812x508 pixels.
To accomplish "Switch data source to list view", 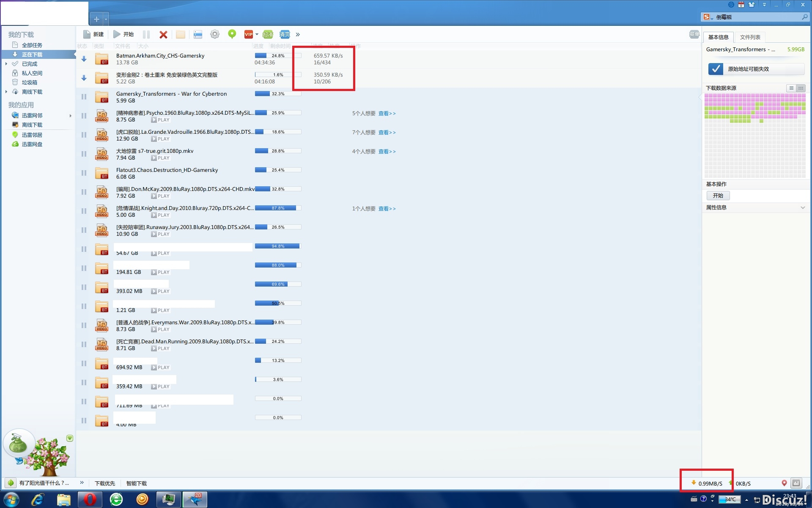I will click(x=791, y=88).
